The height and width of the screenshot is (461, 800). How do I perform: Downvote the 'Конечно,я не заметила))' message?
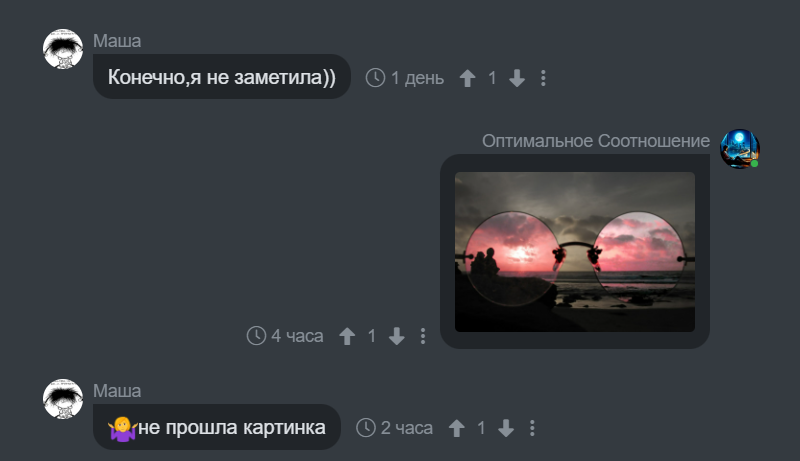tap(517, 78)
